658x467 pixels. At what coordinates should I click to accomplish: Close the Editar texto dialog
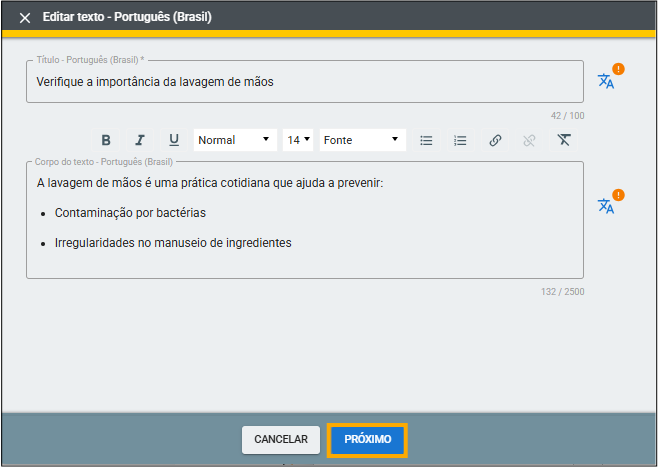25,18
